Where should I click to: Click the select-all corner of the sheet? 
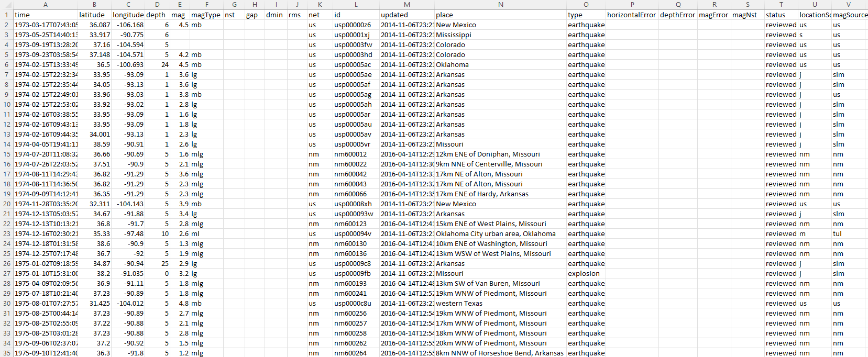pyautogui.click(x=6, y=5)
